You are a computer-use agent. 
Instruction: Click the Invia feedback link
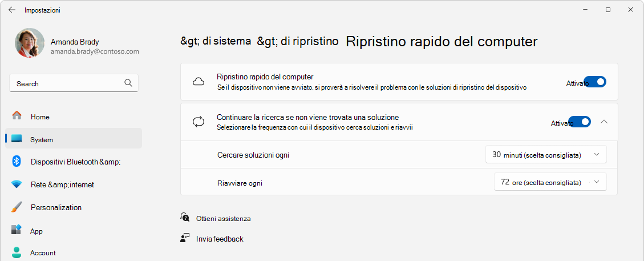point(220,239)
